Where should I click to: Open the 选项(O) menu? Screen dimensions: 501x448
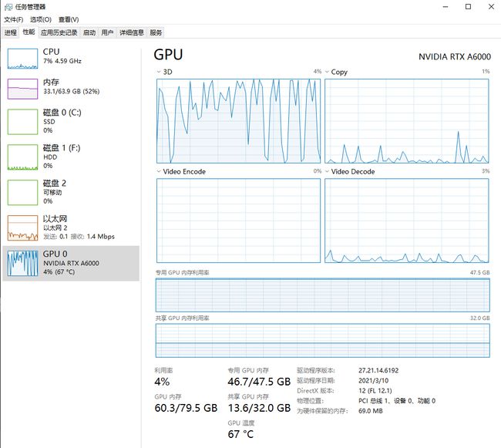click(41, 19)
